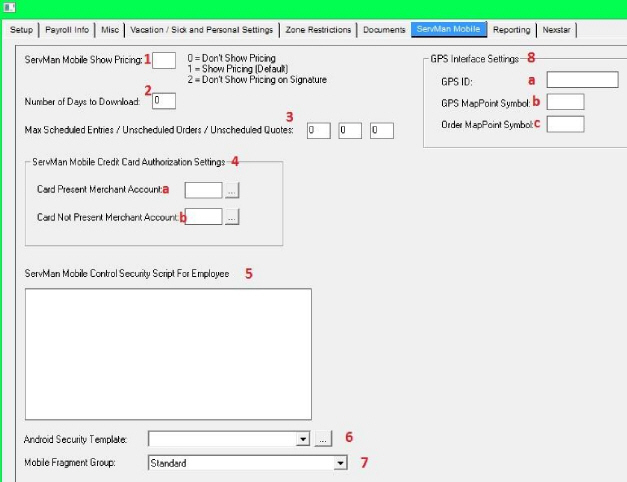Switch to Payroll Info tab
Screen dimensions: 627x482
point(67,30)
